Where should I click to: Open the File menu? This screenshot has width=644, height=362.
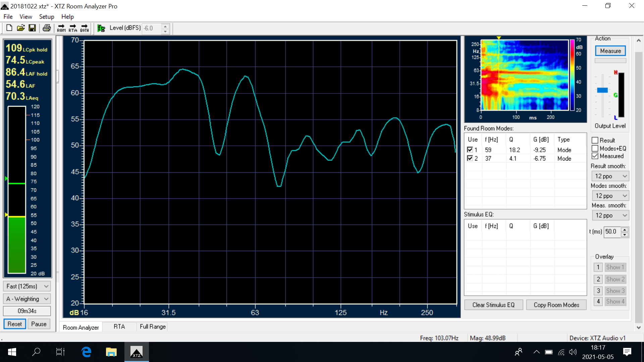click(x=8, y=17)
